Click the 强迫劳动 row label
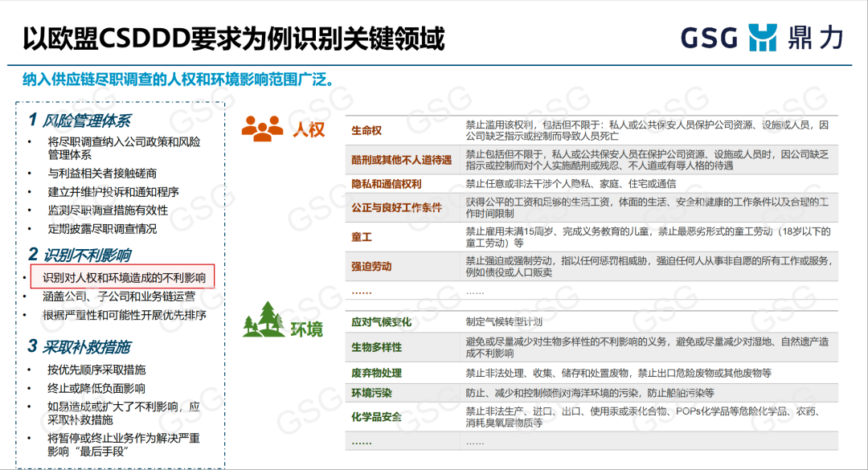Image resolution: width=868 pixels, height=470 pixels. (x=371, y=266)
